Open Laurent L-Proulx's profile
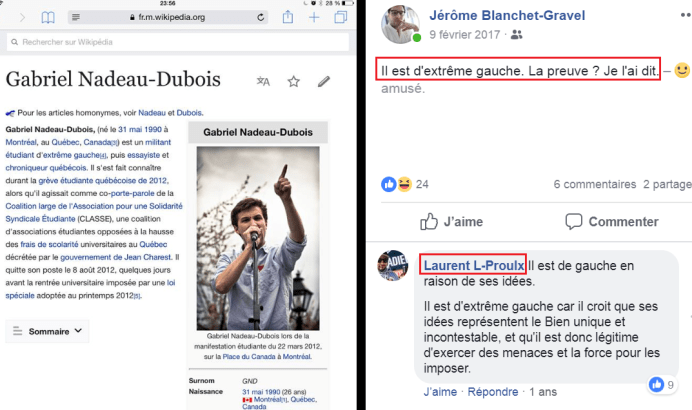The image size is (692, 410). (472, 266)
